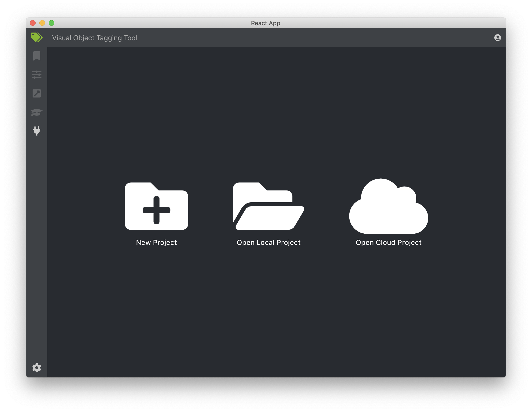Select the "Open Cloud Project" option
This screenshot has width=532, height=412.
point(388,242)
